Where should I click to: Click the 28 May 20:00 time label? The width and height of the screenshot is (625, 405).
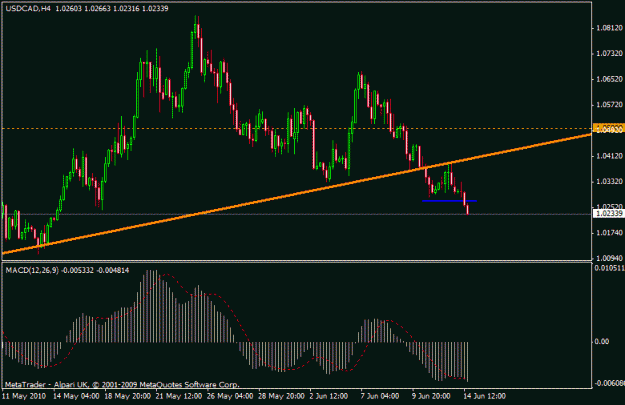tap(281, 396)
